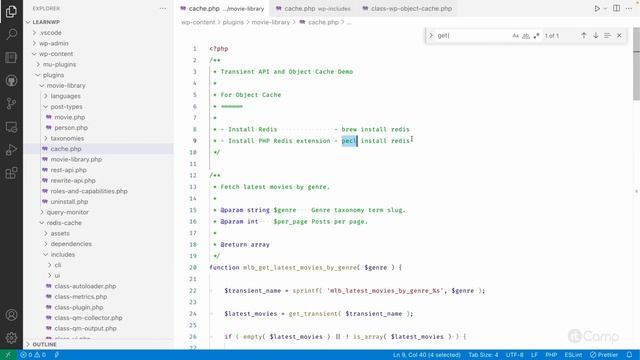Change UTF-8 file encoding
The width and height of the screenshot is (640, 360).
(x=515, y=355)
